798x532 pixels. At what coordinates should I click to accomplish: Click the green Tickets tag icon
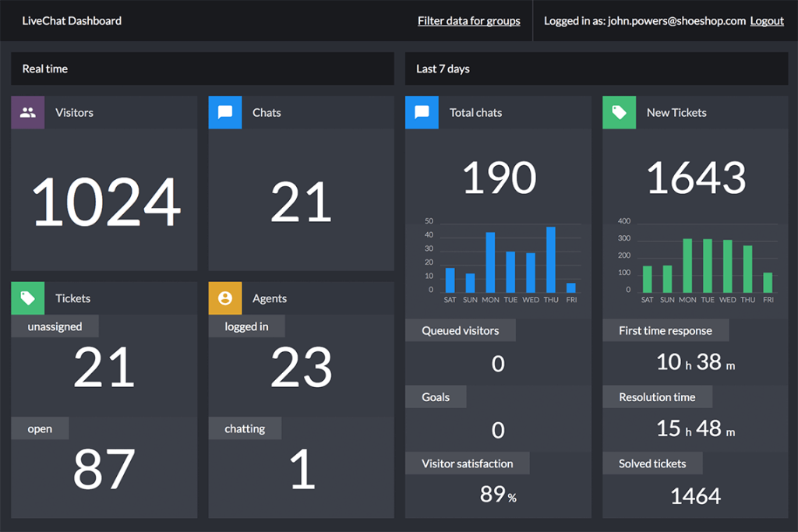[27, 298]
